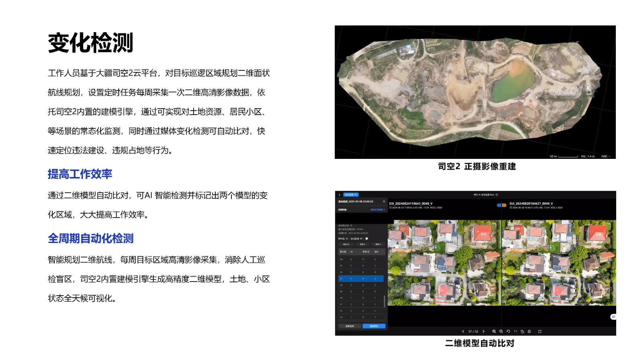644x362 pixels.
Task: Open the blue 变化检测 dropdown
Action: tap(351, 195)
